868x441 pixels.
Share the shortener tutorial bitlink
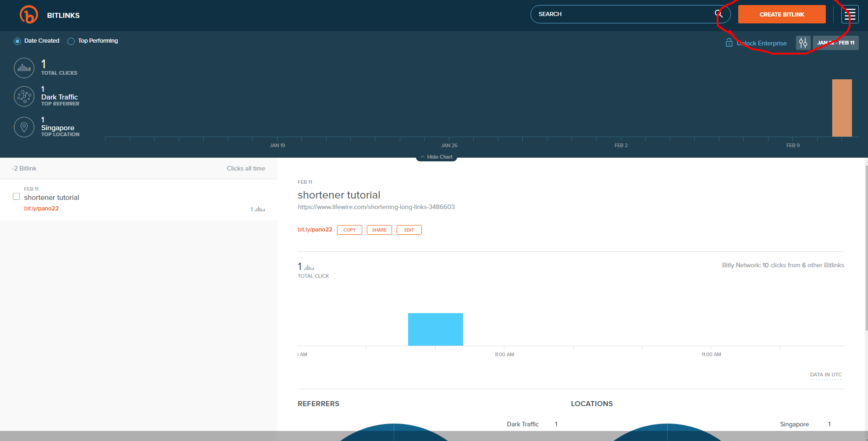click(x=379, y=230)
